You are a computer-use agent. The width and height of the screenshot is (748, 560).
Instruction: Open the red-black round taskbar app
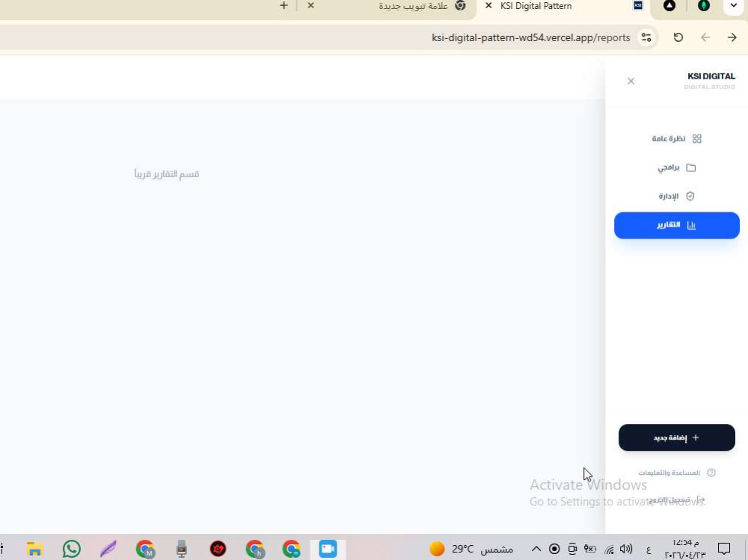(x=218, y=549)
